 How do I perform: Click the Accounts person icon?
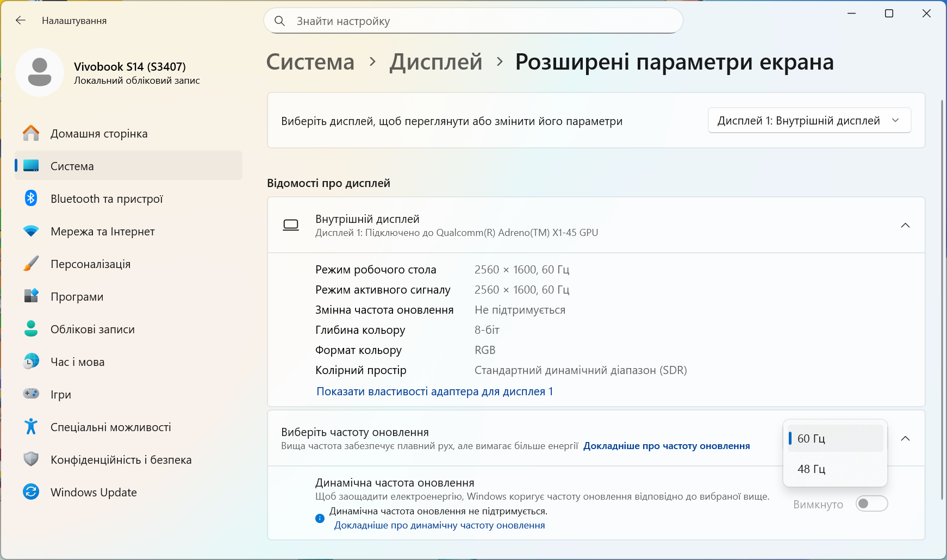31,329
